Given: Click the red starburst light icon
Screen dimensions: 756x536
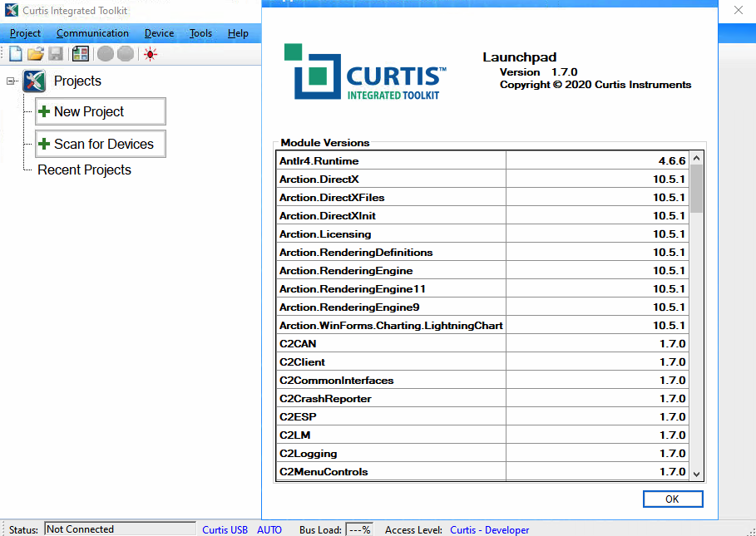Looking at the screenshot, I should pyautogui.click(x=150, y=54).
